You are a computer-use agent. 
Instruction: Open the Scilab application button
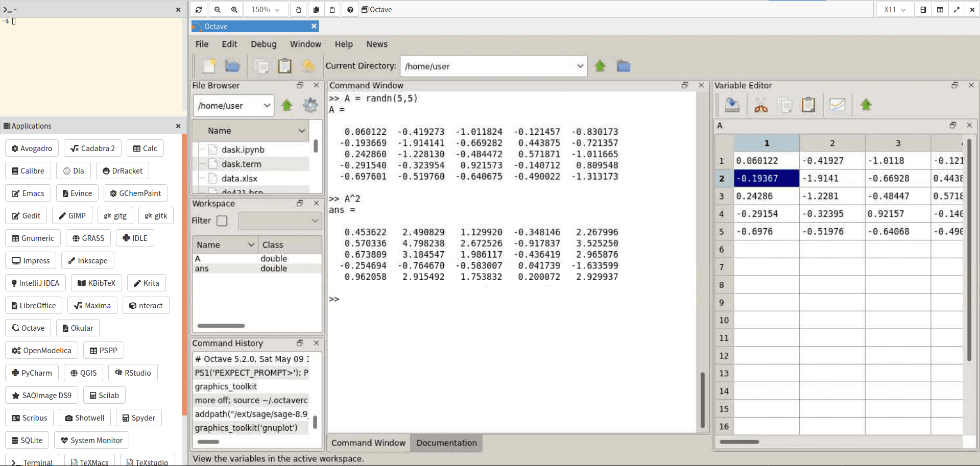pyautogui.click(x=104, y=396)
